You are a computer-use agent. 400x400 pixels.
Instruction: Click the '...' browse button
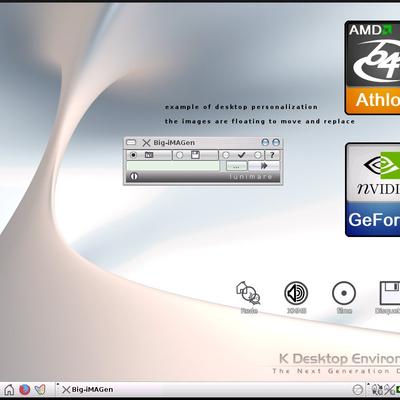[237, 166]
